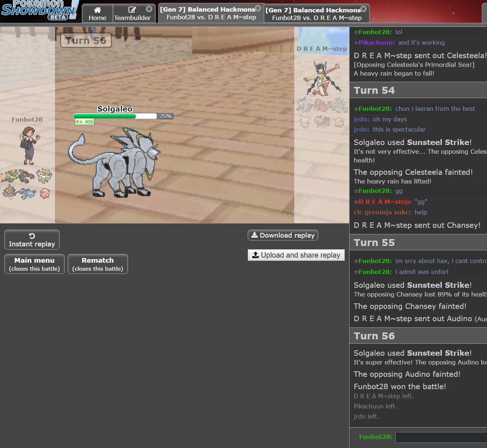Click 'Pikachuun left.' log entry

(375, 406)
